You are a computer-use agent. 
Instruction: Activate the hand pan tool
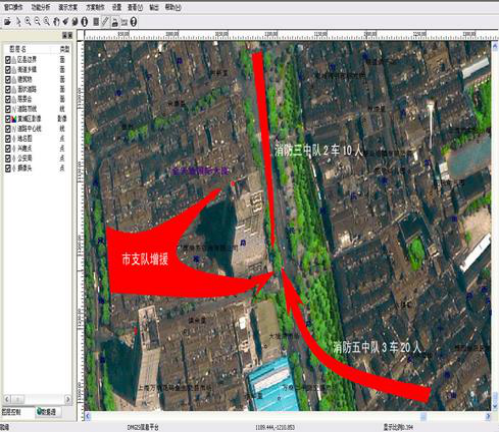(x=56, y=22)
